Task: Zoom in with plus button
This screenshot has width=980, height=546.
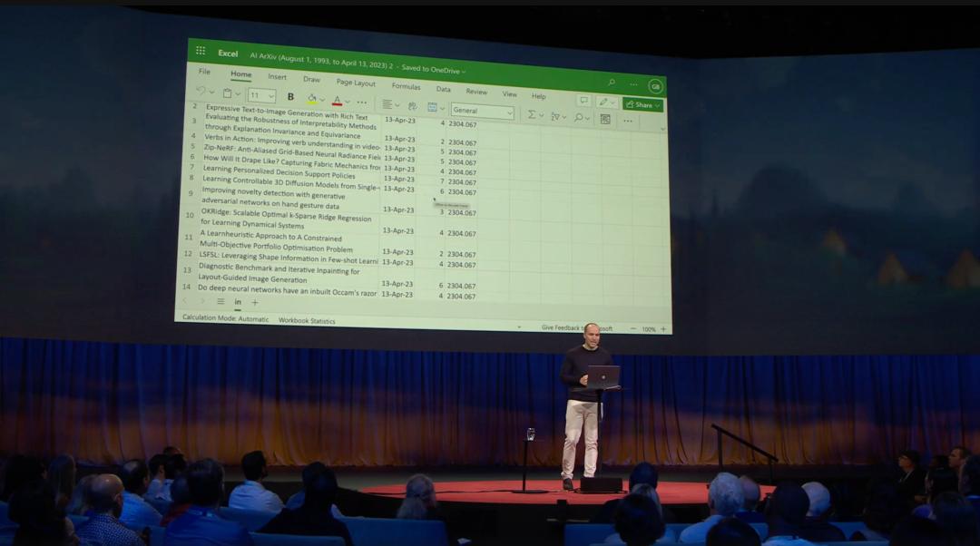Action: click(x=663, y=329)
